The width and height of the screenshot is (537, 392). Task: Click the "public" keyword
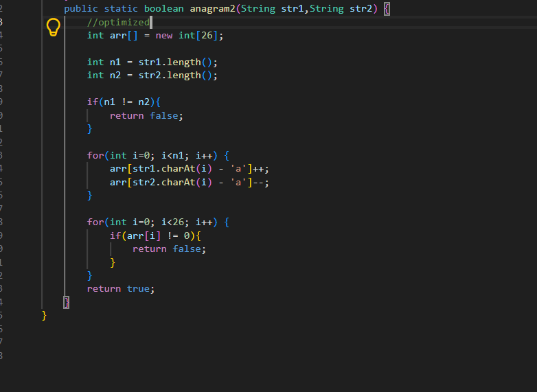tap(81, 8)
